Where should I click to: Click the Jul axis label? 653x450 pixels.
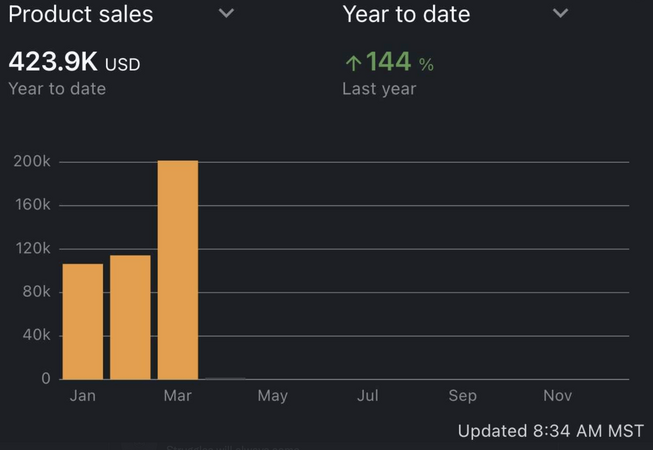[x=367, y=396]
